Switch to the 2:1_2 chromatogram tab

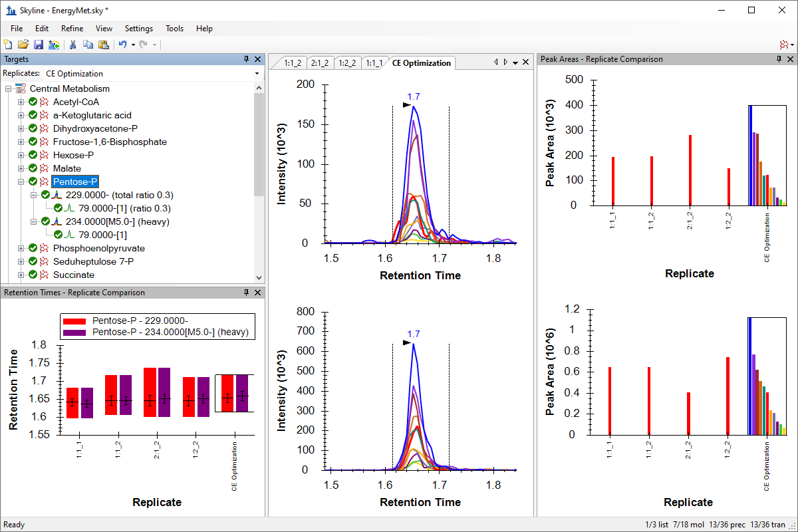320,63
